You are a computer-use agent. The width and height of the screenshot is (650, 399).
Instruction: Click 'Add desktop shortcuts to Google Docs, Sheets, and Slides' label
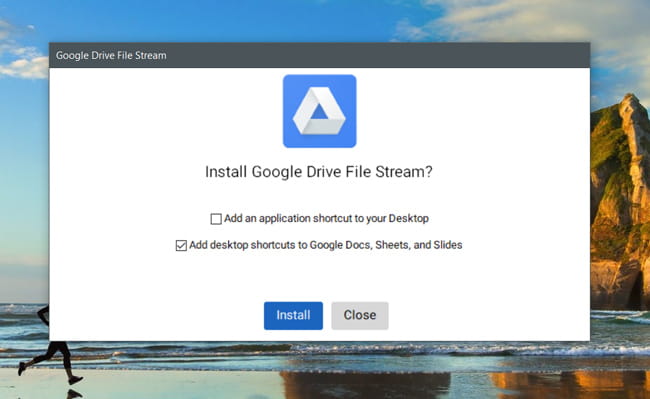click(326, 245)
